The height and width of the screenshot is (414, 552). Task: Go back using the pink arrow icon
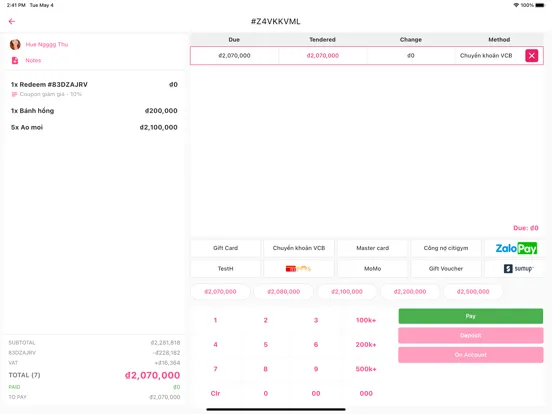coord(12,21)
